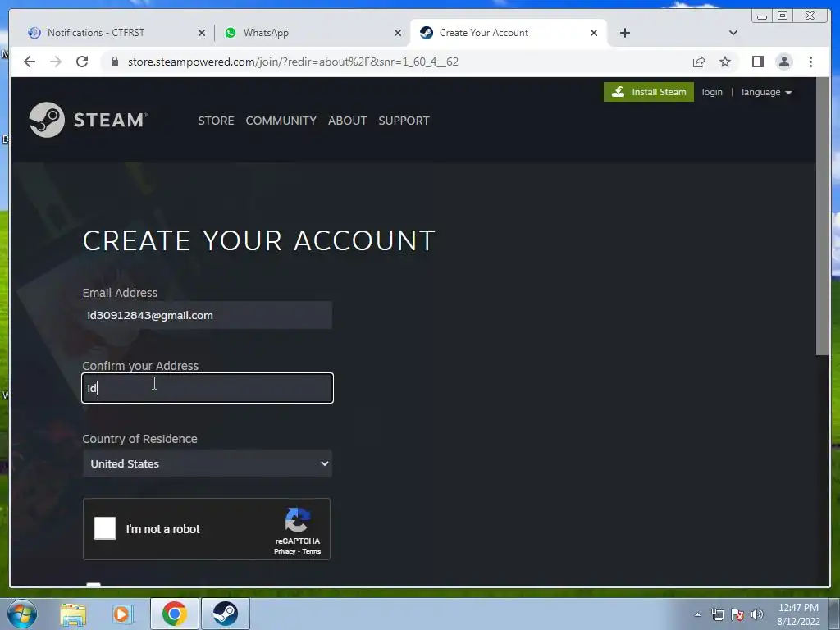The image size is (840, 630).
Task: Close the Notifications - CTFRST tab
Action: pos(202,33)
